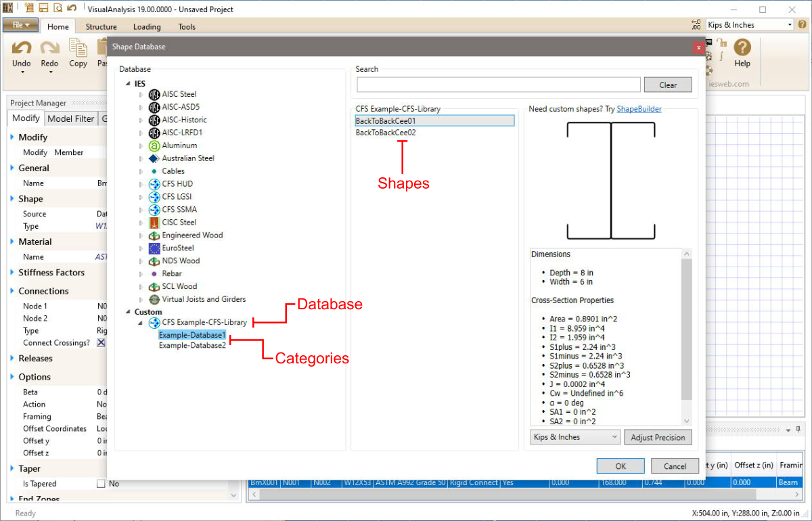This screenshot has width=812, height=521.
Task: Expand the CFS SSMA database node
Action: [x=141, y=210]
